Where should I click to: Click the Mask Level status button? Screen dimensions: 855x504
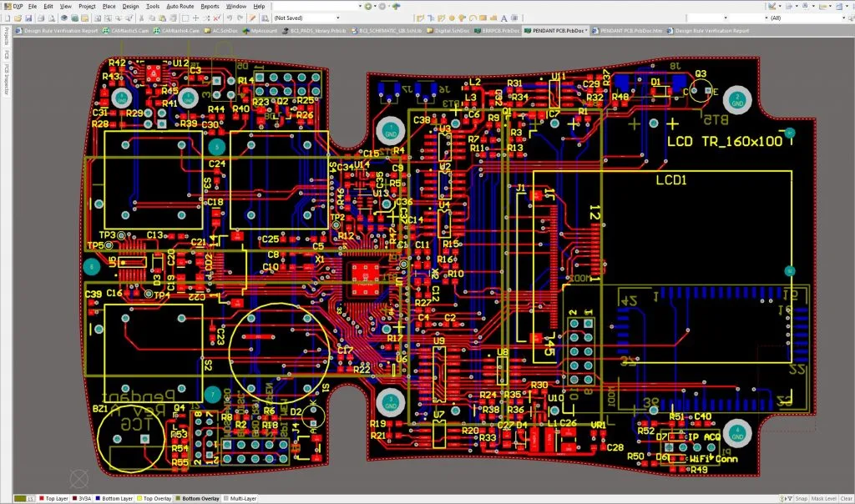[x=823, y=498]
